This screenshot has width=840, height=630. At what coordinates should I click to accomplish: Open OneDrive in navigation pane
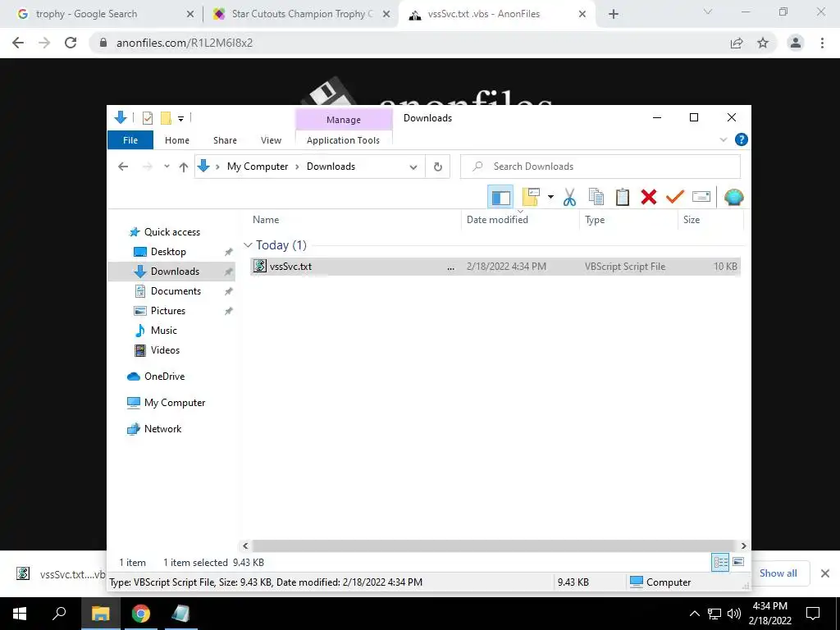(164, 377)
